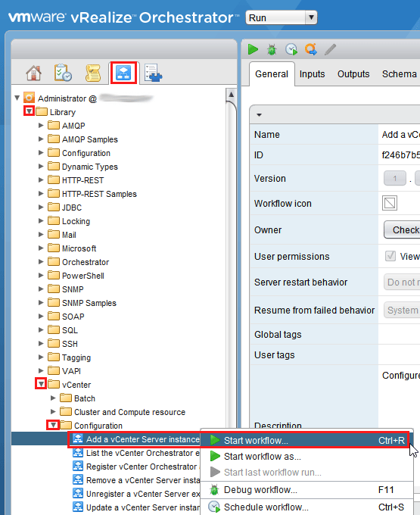Click the Workflow icon placeholder box
This screenshot has width=420, height=515.
pyautogui.click(x=390, y=203)
